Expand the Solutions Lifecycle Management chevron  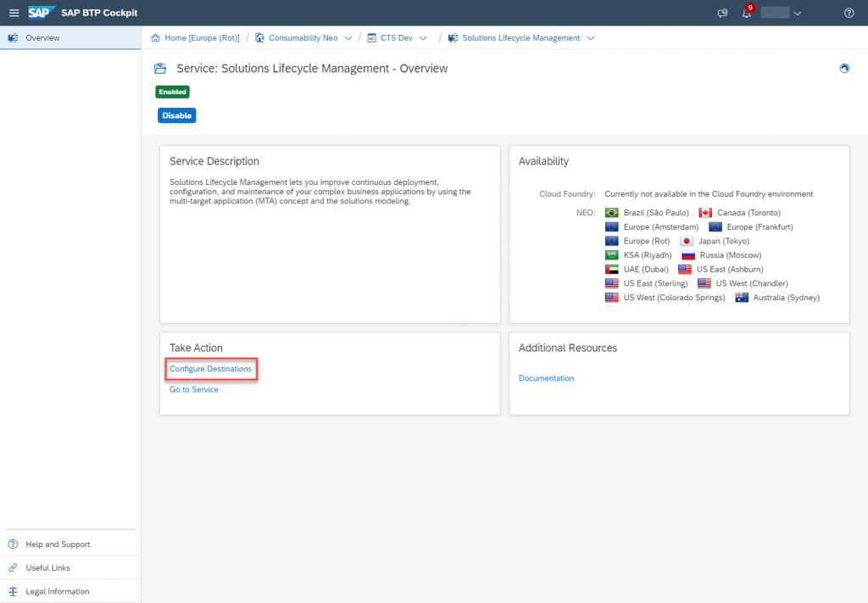pos(591,38)
